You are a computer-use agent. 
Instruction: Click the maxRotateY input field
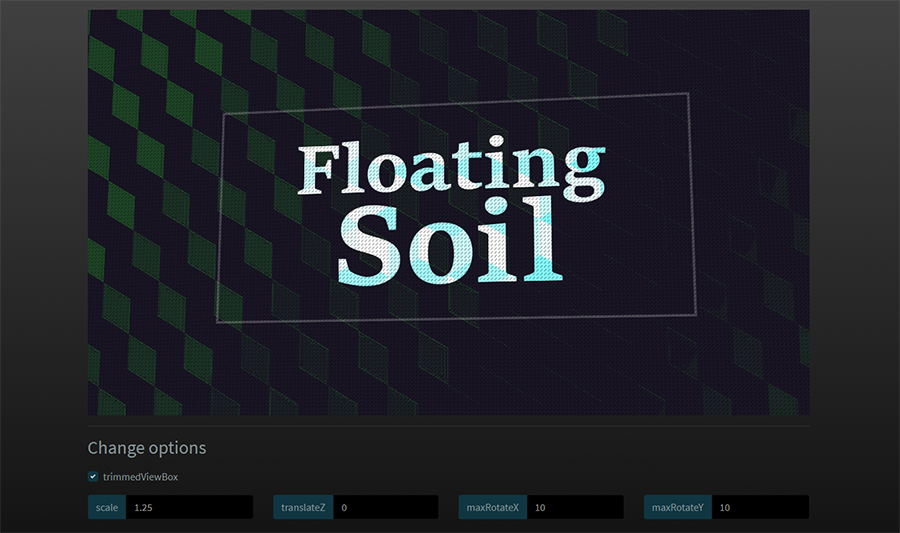pyautogui.click(x=761, y=507)
